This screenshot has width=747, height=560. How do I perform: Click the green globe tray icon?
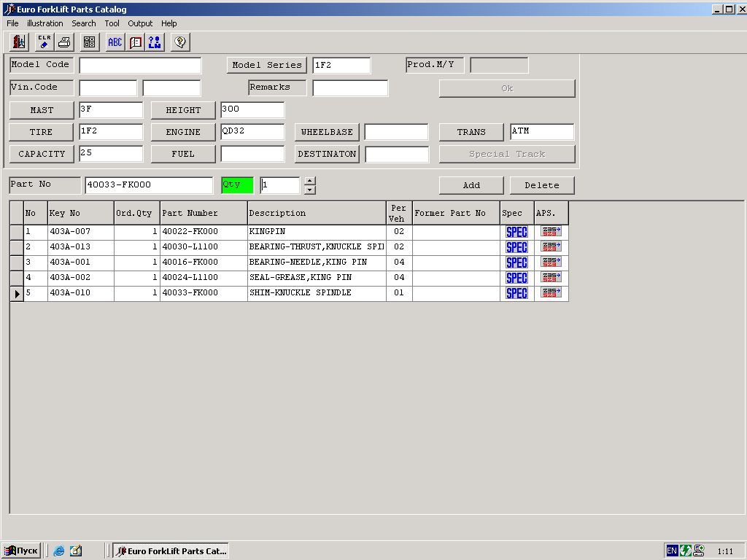click(685, 551)
